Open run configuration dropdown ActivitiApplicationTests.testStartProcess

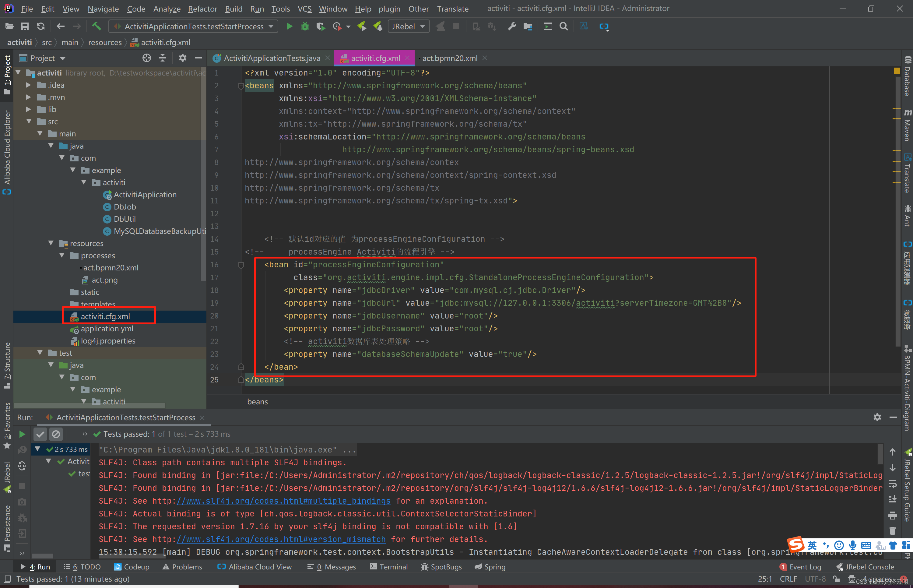[194, 26]
